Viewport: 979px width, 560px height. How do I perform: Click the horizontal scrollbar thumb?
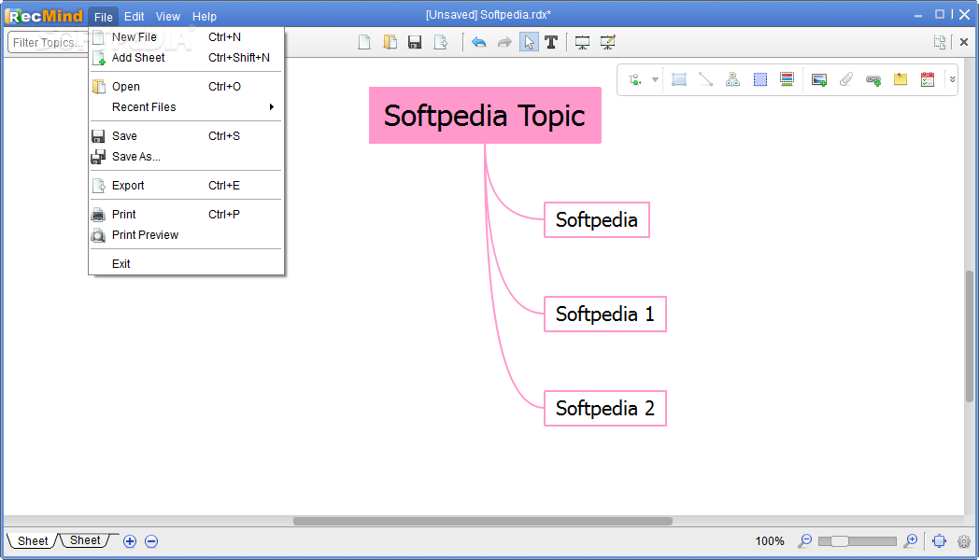[x=483, y=522]
